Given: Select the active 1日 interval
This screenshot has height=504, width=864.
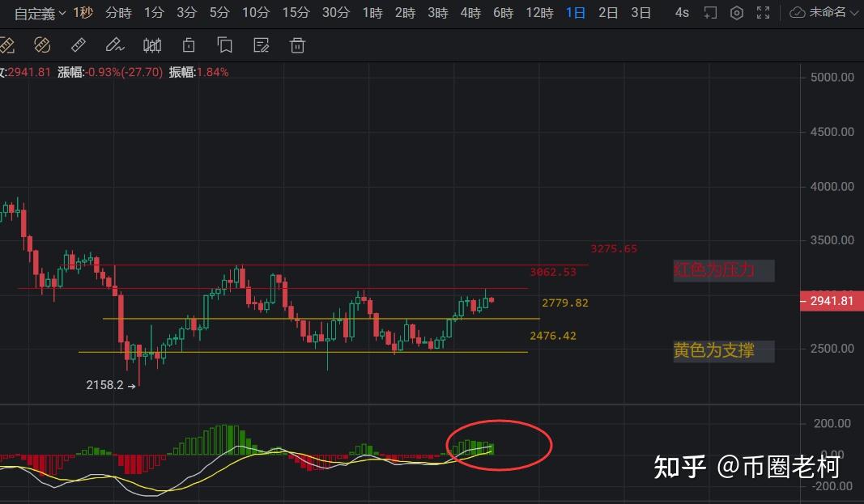Looking at the screenshot, I should (x=576, y=13).
